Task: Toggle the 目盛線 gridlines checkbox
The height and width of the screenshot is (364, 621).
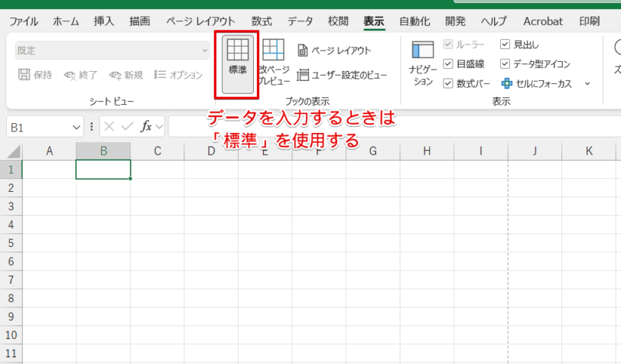Action: 448,63
